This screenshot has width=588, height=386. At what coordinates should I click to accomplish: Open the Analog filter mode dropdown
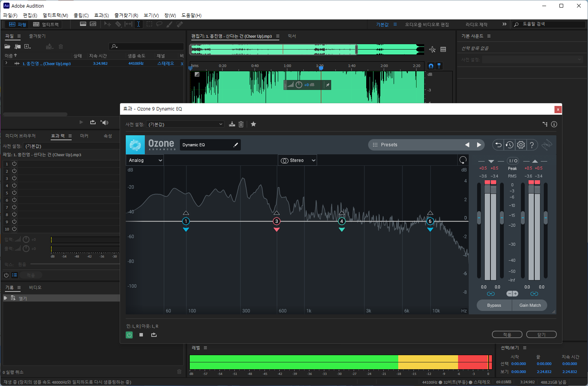[145, 160]
